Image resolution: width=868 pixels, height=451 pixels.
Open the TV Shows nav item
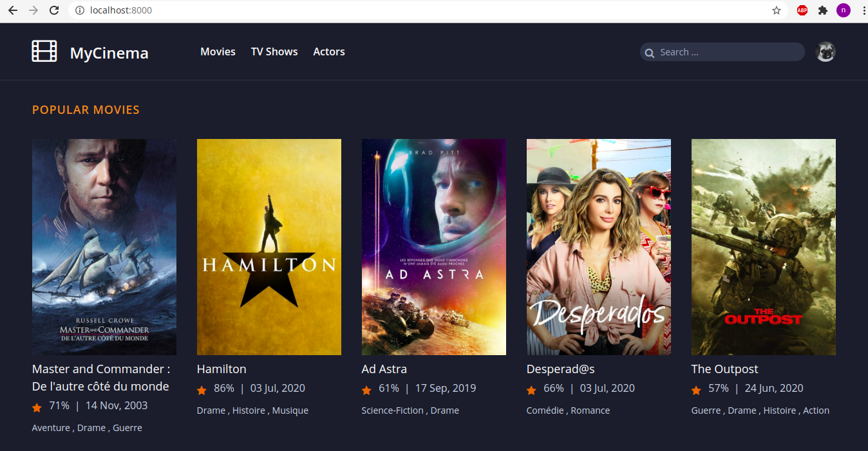point(274,51)
